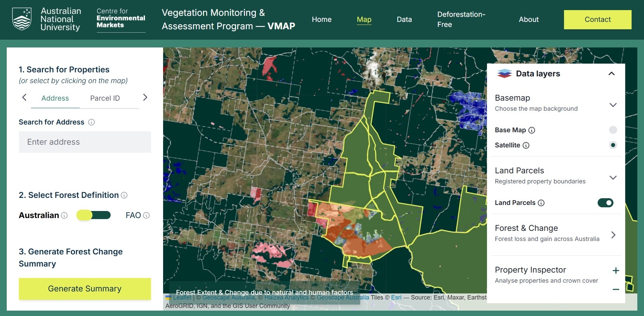Show info for the FAO definition

[x=146, y=215]
